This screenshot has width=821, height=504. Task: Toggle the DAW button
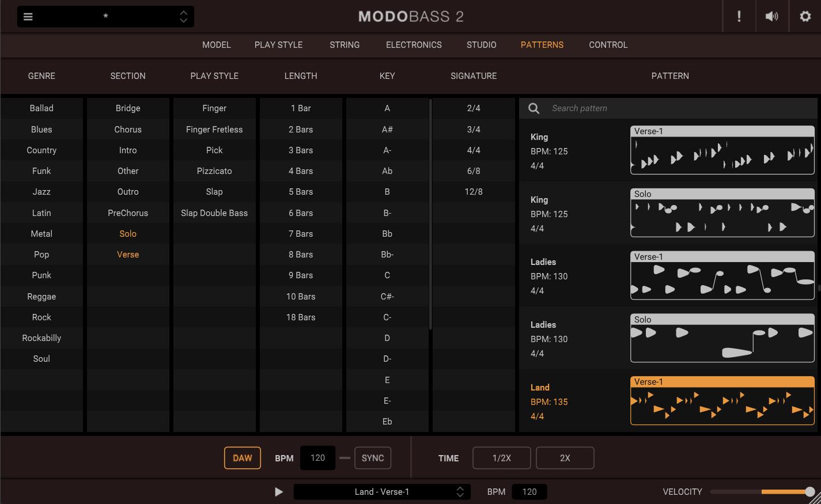(x=243, y=458)
